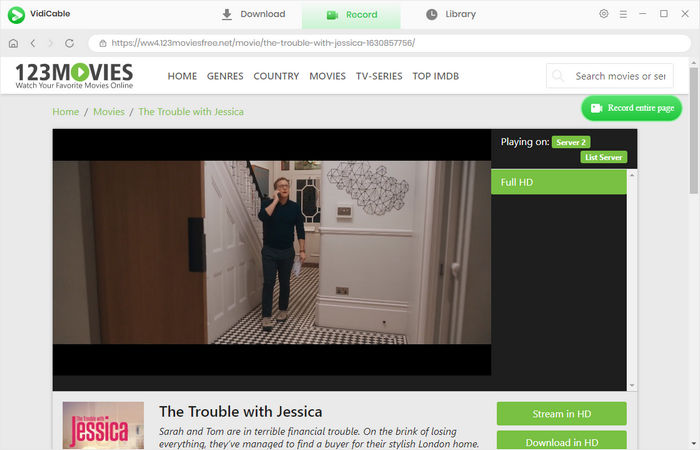Click server list scroll up arrow
The width and height of the screenshot is (700, 450).
coord(632,175)
